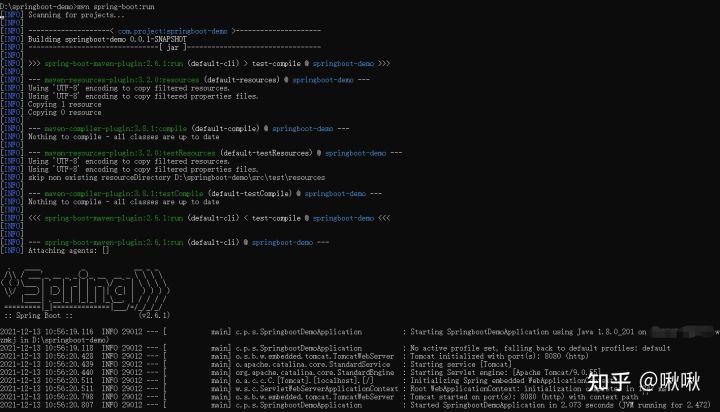Viewport: 720px width, 412px height.
Task: Click timestamp "2021-12-13 10:56:20.428"
Action: (47, 356)
